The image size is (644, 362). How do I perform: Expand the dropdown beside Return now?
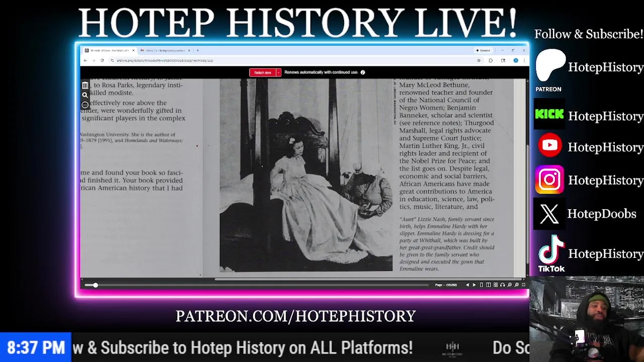tap(278, 72)
